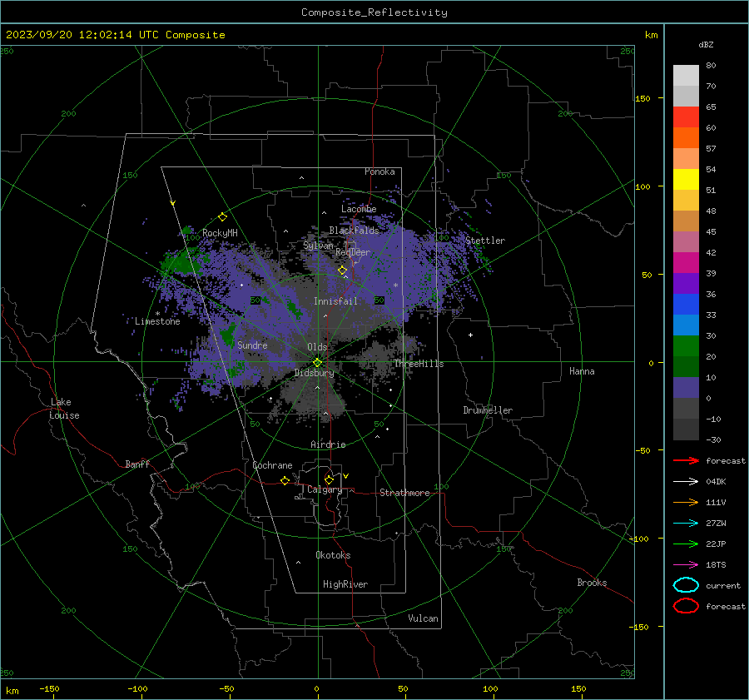Screen dimensions: 749x700
Task: Click the Calgary city label
Action: point(325,489)
